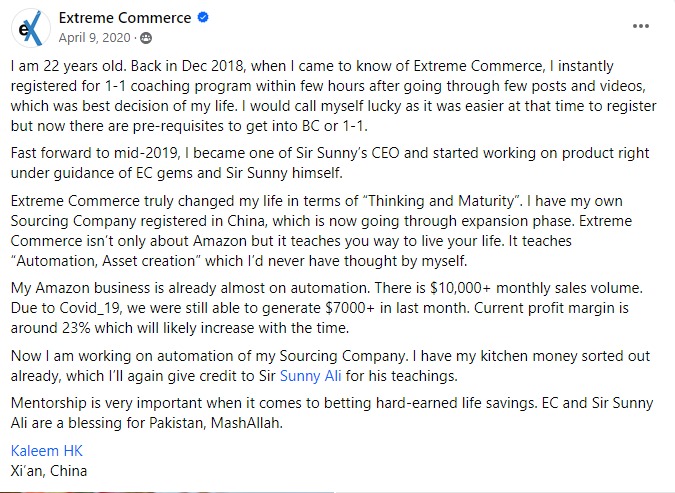This screenshot has width=675, height=493.
Task: Click the post audience privacy icon
Action: point(146,38)
